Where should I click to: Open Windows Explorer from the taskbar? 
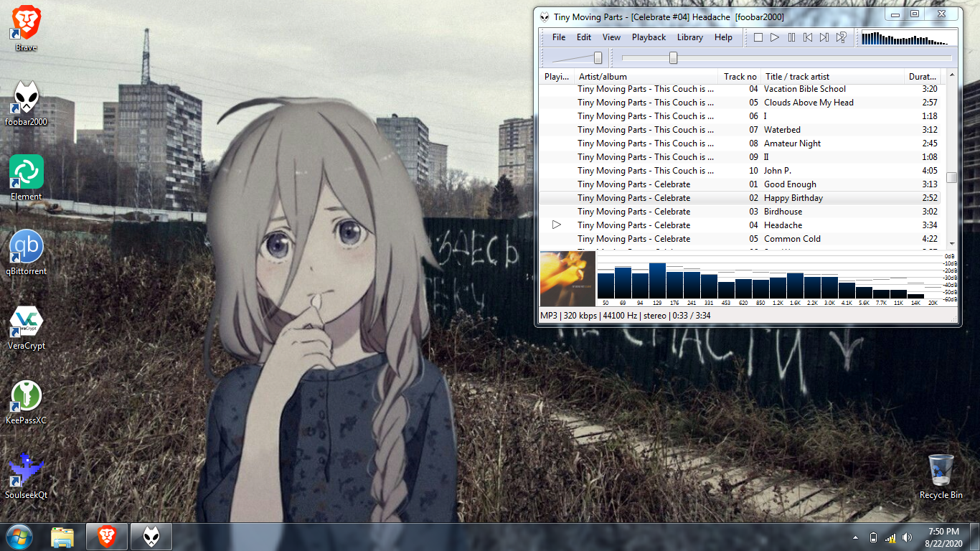63,537
